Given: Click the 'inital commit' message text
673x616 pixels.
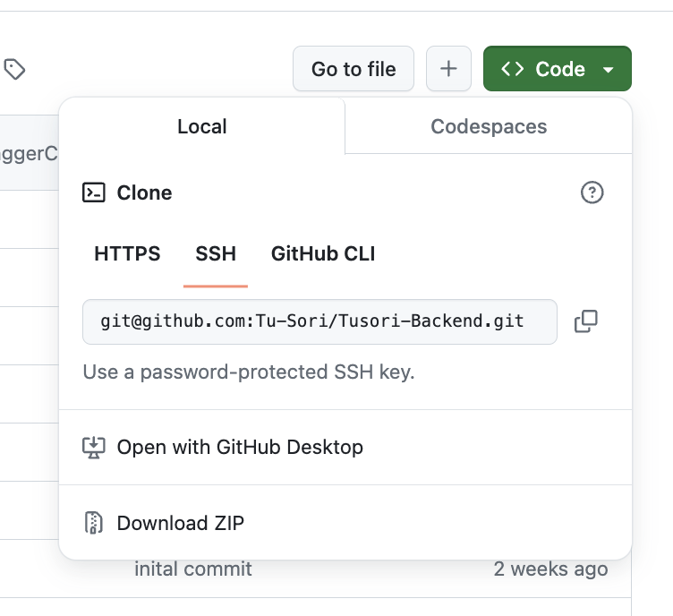Looking at the screenshot, I should tap(193, 569).
